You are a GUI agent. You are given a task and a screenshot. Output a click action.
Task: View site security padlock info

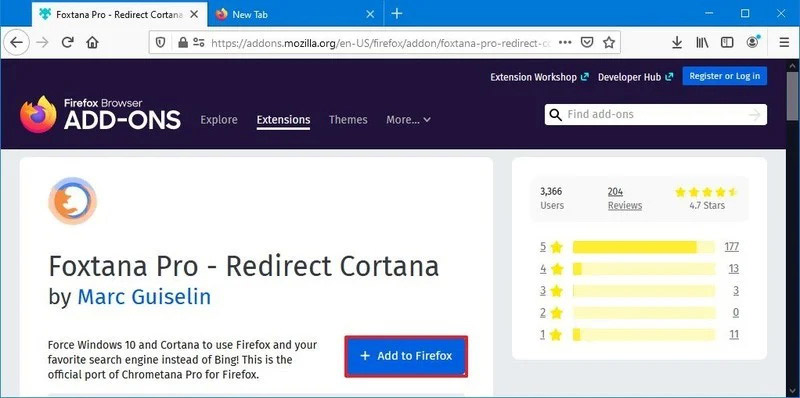183,43
